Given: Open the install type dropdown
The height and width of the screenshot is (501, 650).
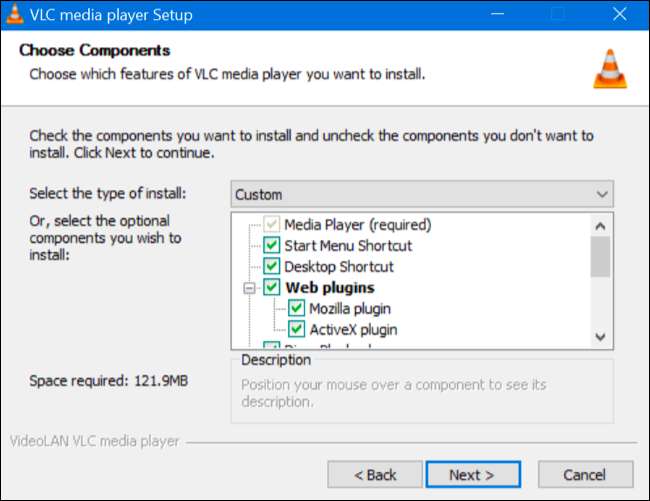Looking at the screenshot, I should pyautogui.click(x=421, y=194).
